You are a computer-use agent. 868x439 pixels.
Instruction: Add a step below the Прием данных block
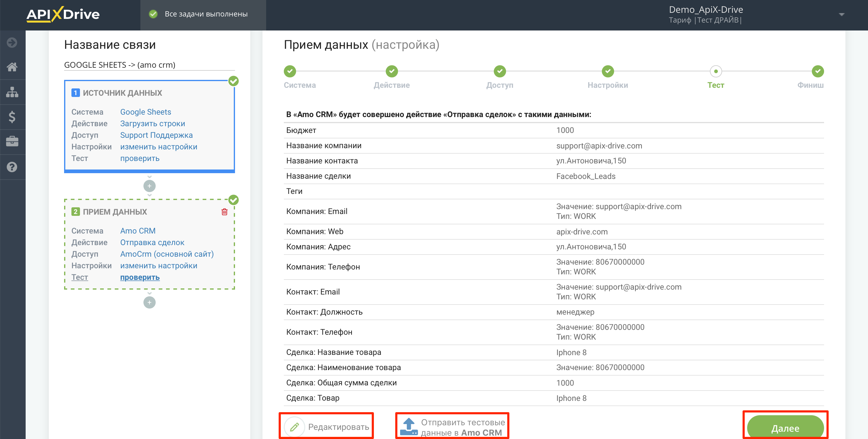click(x=149, y=302)
